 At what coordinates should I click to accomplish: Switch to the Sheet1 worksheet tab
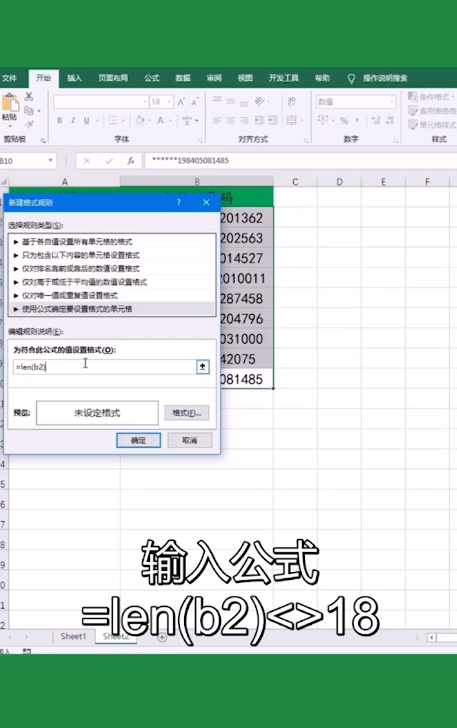[73, 636]
